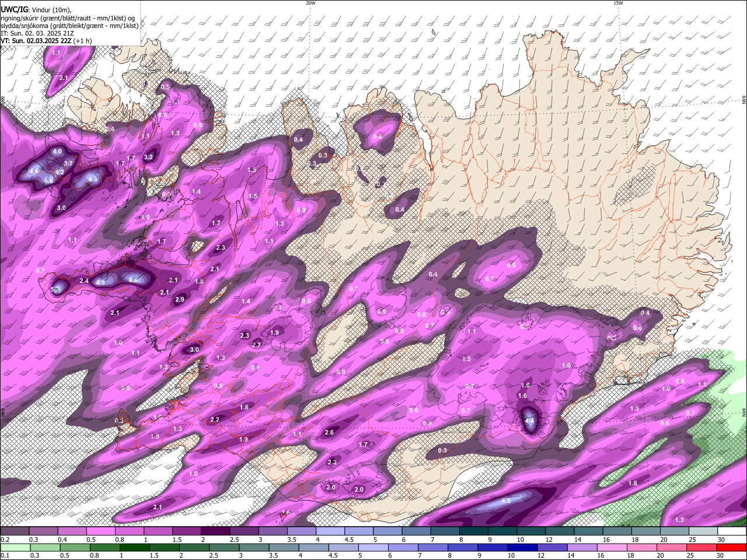The height and width of the screenshot is (560, 747).
Task: Click the 2.9 precipitation value label
Action: tap(180, 299)
